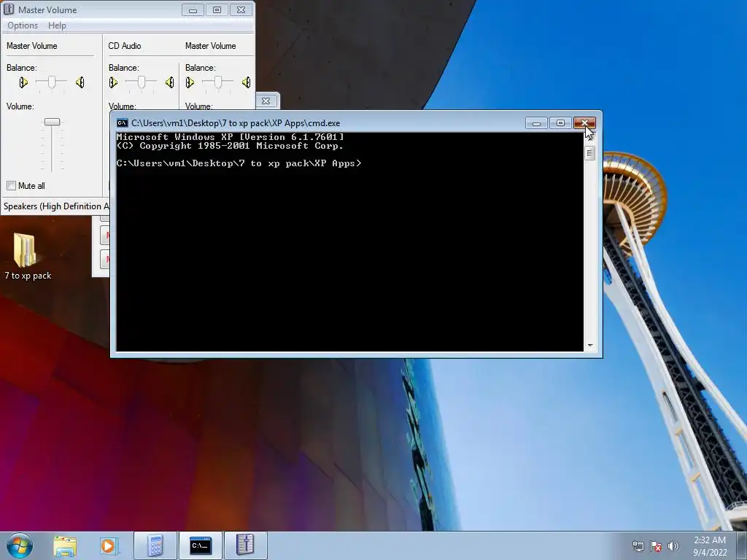The image size is (747, 560).
Task: Open the Action Center flag tray icon
Action: 656,546
